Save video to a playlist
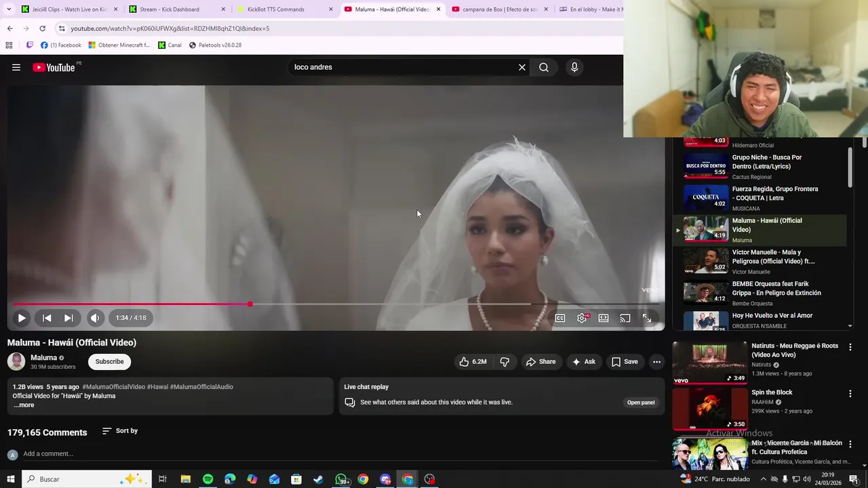868x488 pixels. (625, 362)
